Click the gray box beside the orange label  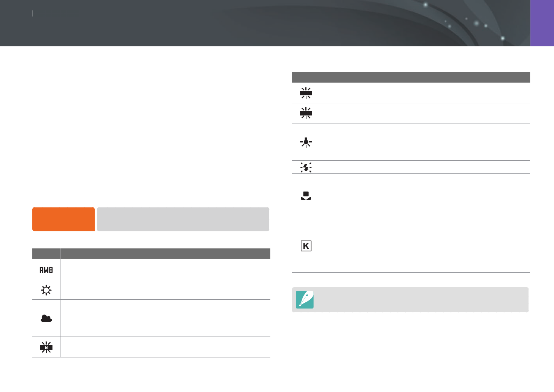click(183, 219)
